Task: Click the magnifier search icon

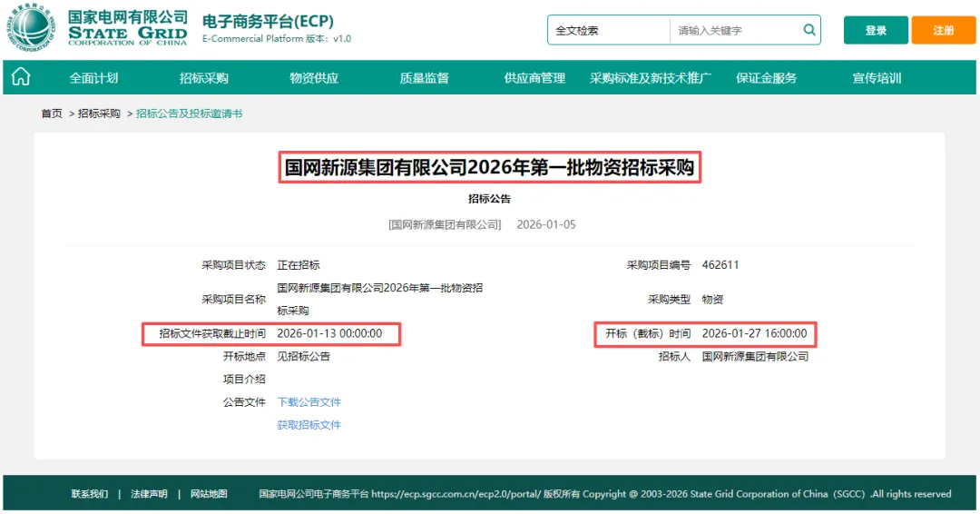Action: click(808, 30)
